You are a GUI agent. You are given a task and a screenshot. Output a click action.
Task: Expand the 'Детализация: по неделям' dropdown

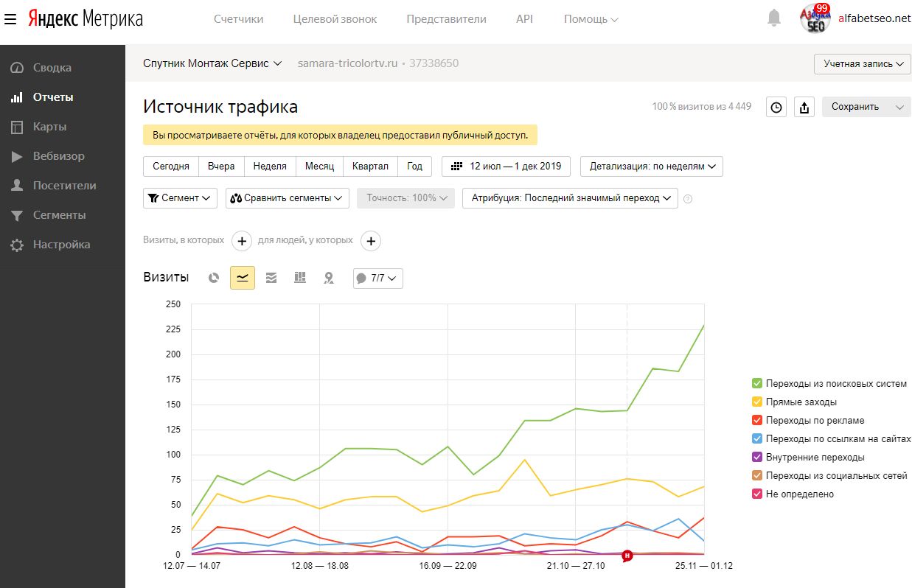click(652, 166)
